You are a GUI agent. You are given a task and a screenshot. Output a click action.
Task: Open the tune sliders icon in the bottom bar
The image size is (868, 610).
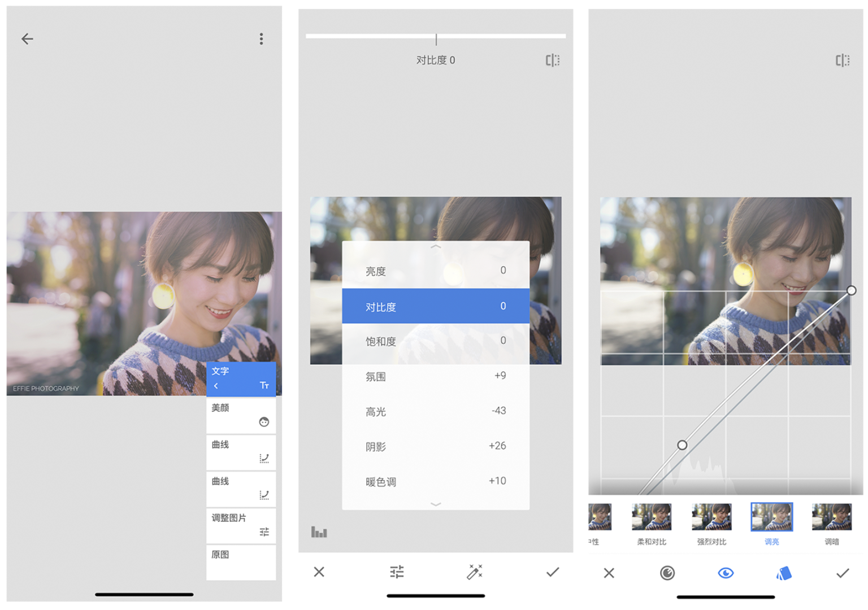click(397, 572)
